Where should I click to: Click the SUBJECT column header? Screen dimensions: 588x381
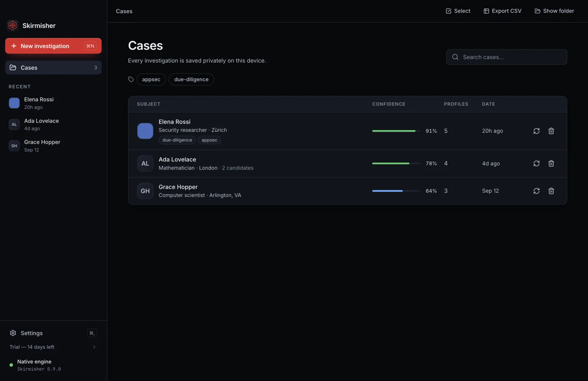click(149, 104)
